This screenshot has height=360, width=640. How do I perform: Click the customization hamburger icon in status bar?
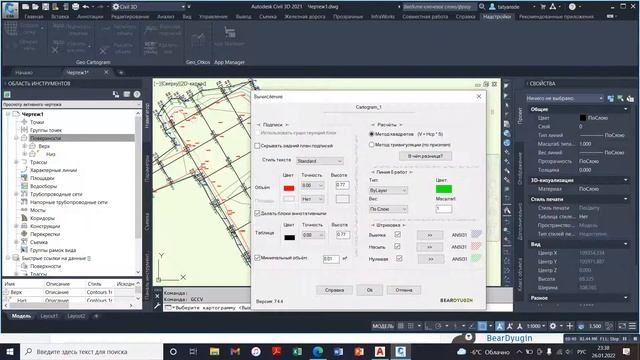tap(632, 326)
